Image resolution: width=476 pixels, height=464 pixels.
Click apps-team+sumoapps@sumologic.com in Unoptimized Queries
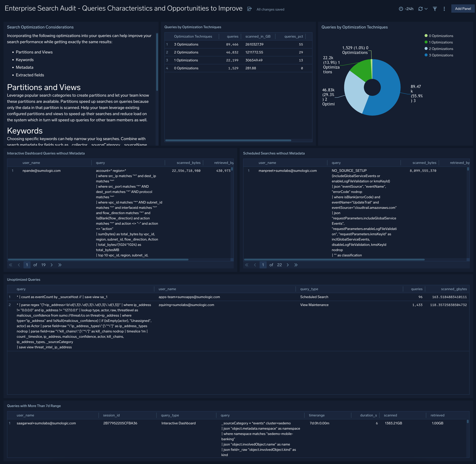pos(189,297)
